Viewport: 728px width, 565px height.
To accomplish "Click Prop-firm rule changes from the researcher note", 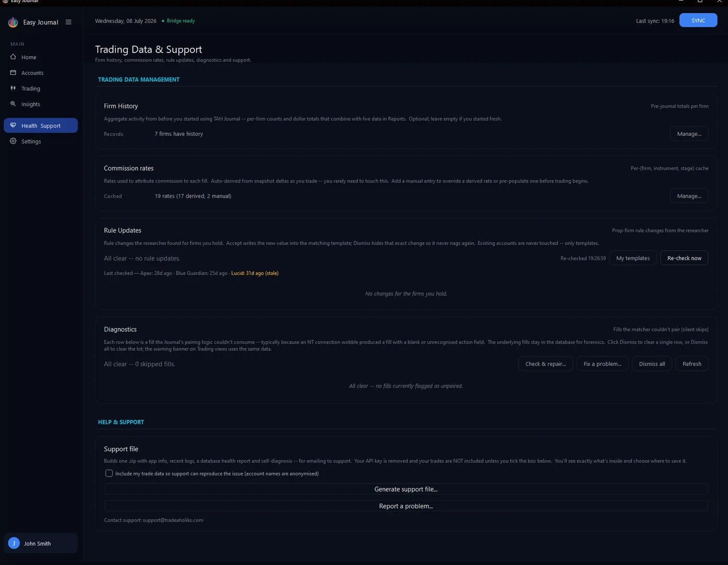I will point(660,230).
